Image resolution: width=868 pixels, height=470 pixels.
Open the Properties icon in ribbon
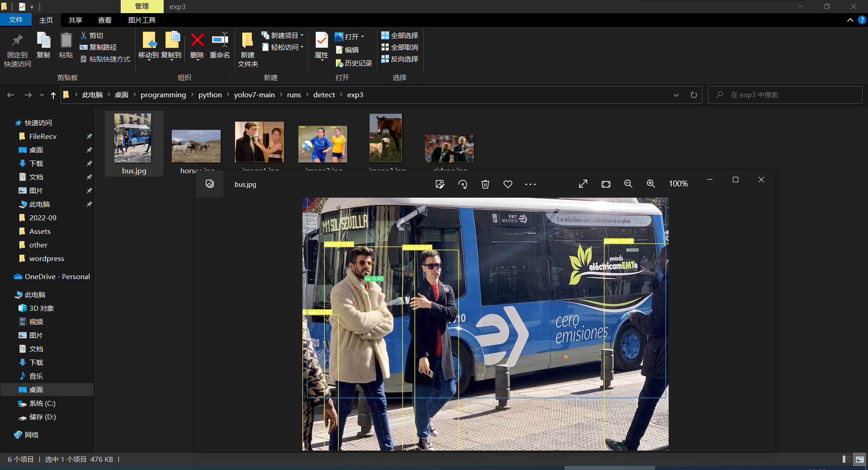(321, 41)
